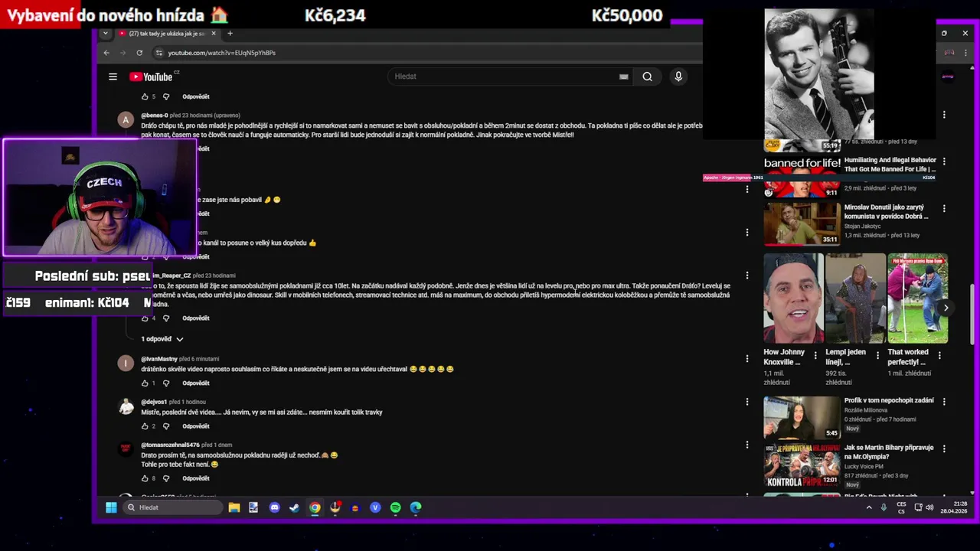Open Steam from the taskbar
Viewport: 980px width, 551px height.
(294, 507)
